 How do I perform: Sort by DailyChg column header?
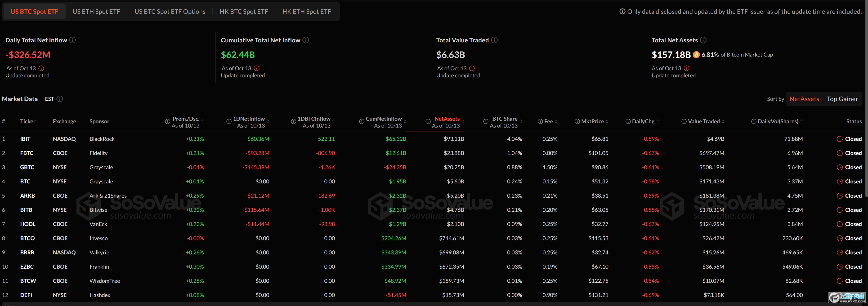643,122
